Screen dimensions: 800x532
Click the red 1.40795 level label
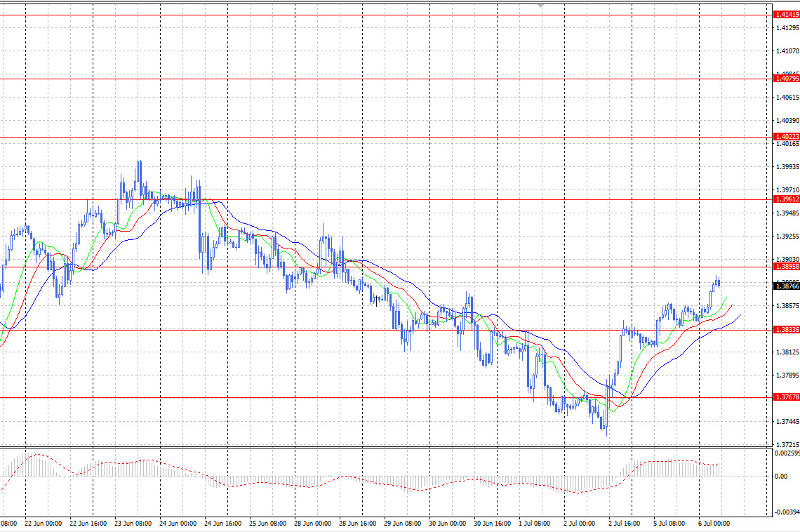pyautogui.click(x=787, y=79)
